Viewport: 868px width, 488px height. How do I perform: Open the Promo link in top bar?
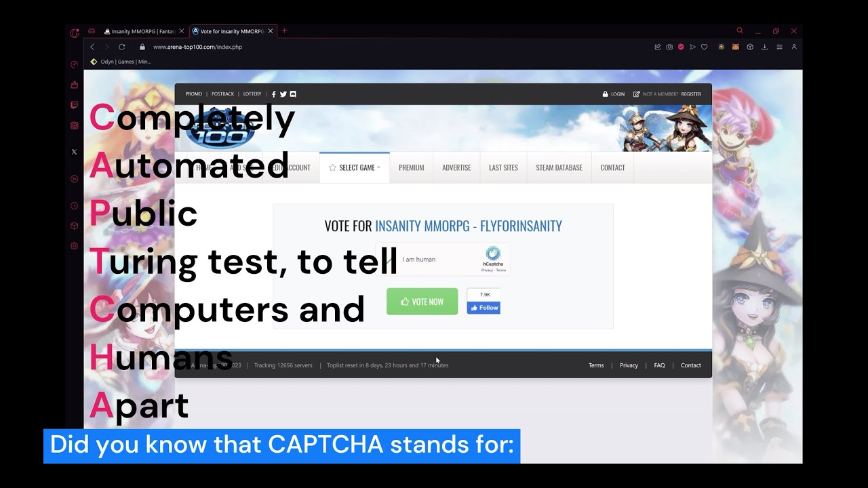tap(194, 94)
